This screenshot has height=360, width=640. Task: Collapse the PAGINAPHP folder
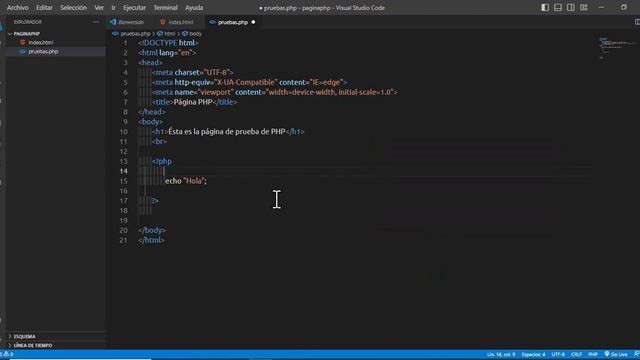27,34
